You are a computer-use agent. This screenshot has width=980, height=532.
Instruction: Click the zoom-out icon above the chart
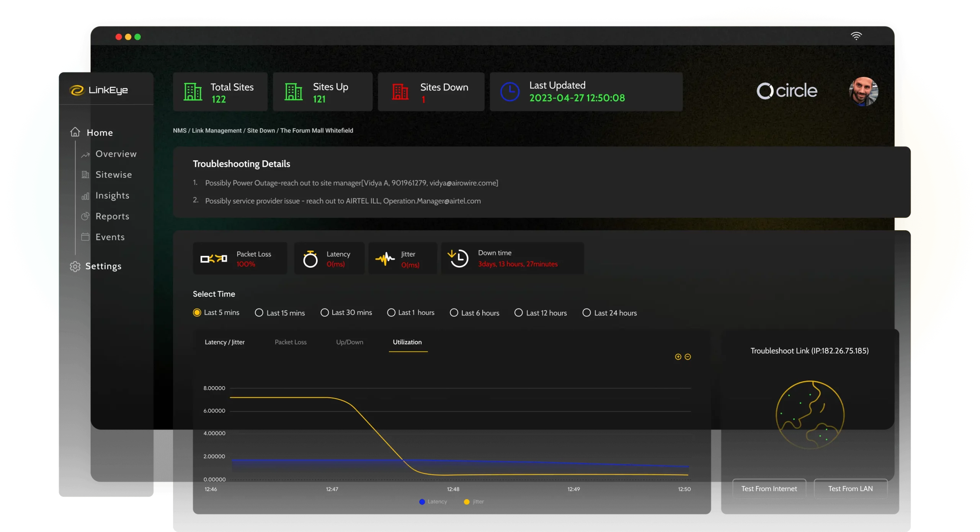(x=688, y=356)
